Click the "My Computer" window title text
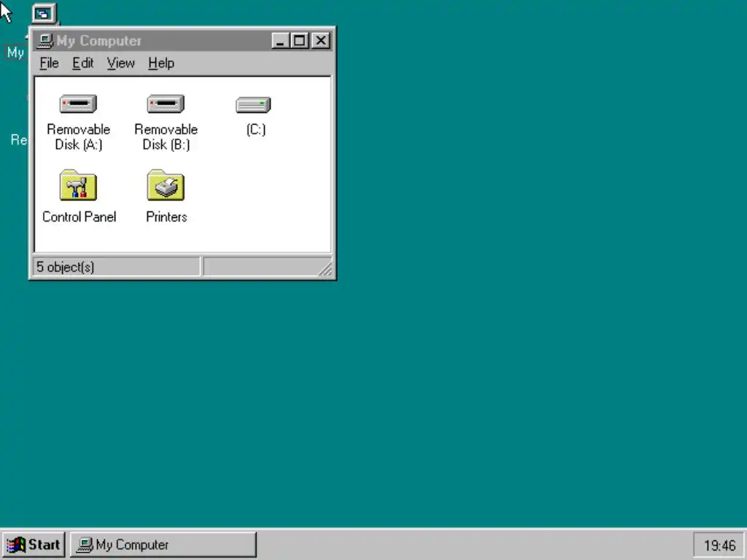Screen dimensions: 747x560 [x=98, y=41]
